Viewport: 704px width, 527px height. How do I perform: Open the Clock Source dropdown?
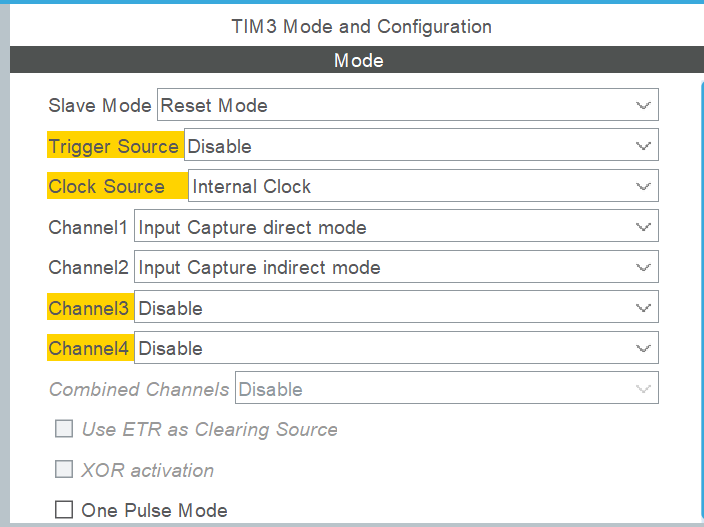click(423, 185)
